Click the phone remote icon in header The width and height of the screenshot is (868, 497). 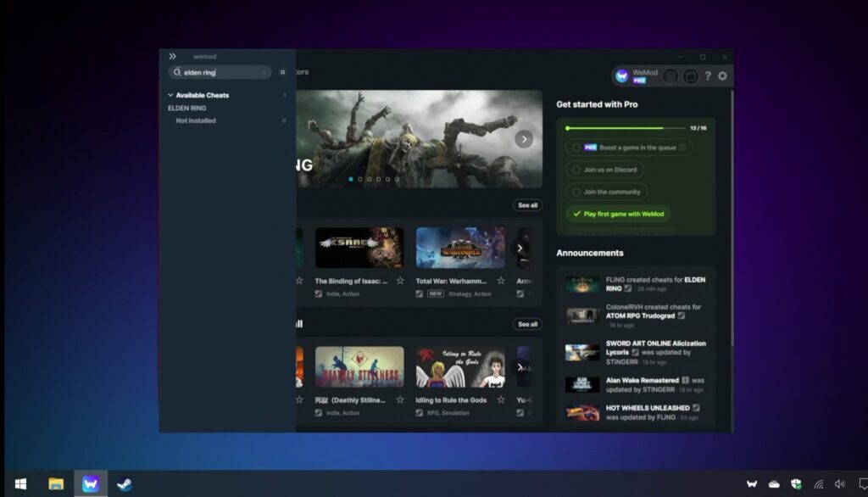(x=670, y=76)
